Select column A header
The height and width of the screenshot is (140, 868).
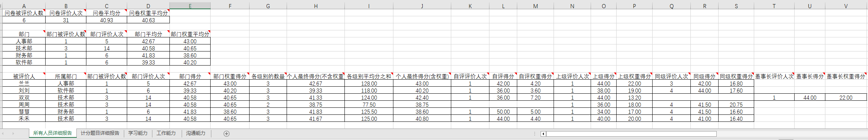[x=24, y=6]
